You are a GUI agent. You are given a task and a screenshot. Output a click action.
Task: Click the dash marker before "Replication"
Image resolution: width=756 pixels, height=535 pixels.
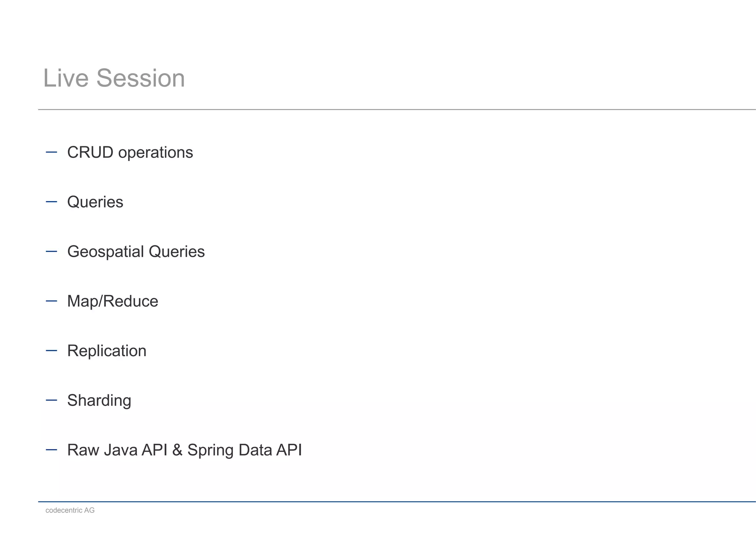pyautogui.click(x=51, y=350)
